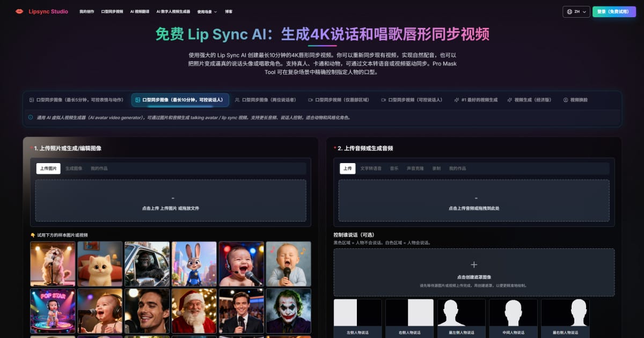The height and width of the screenshot is (338, 644).
Task: Select the smiling dark-haired man sample
Action: 147,311
